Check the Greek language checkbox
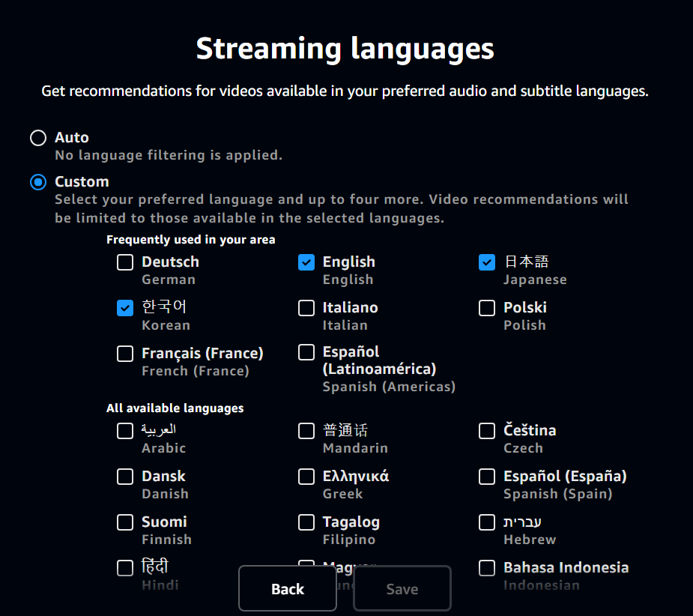 [x=306, y=477]
